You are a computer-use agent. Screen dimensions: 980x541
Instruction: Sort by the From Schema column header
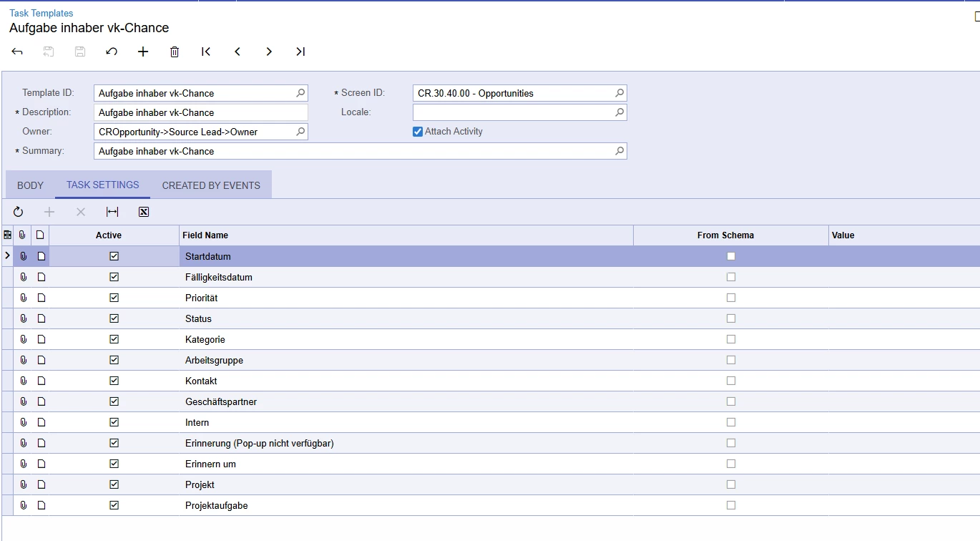tap(731, 235)
